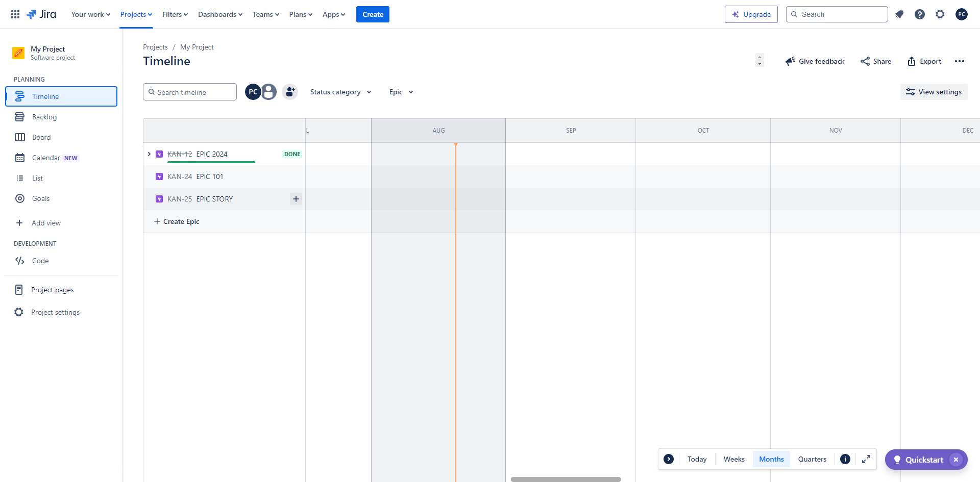Open the KAN-24 EPIC 101 row

(225, 176)
